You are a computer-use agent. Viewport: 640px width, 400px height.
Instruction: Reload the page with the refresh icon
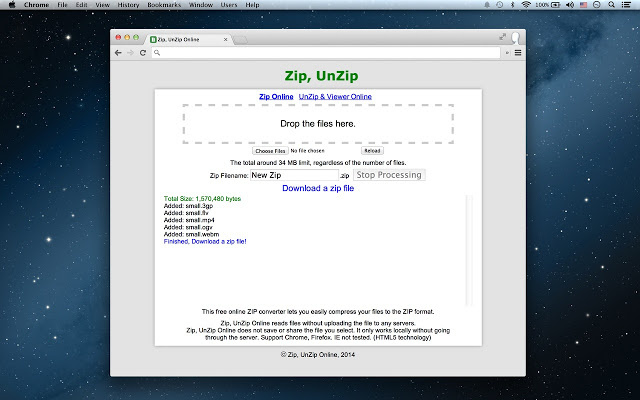(x=144, y=52)
